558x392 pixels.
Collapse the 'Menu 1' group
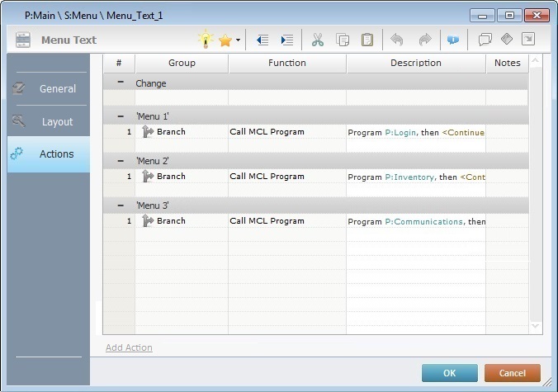[x=121, y=116]
